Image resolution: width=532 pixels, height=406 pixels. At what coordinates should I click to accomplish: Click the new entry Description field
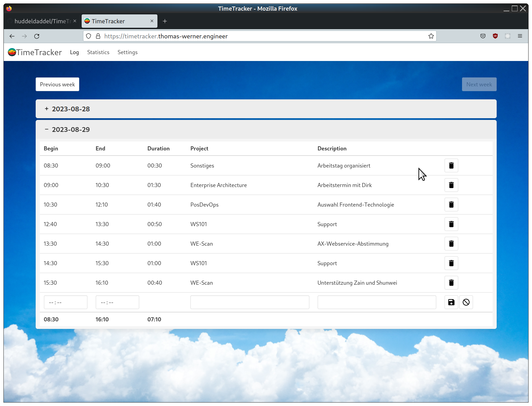tap(377, 302)
